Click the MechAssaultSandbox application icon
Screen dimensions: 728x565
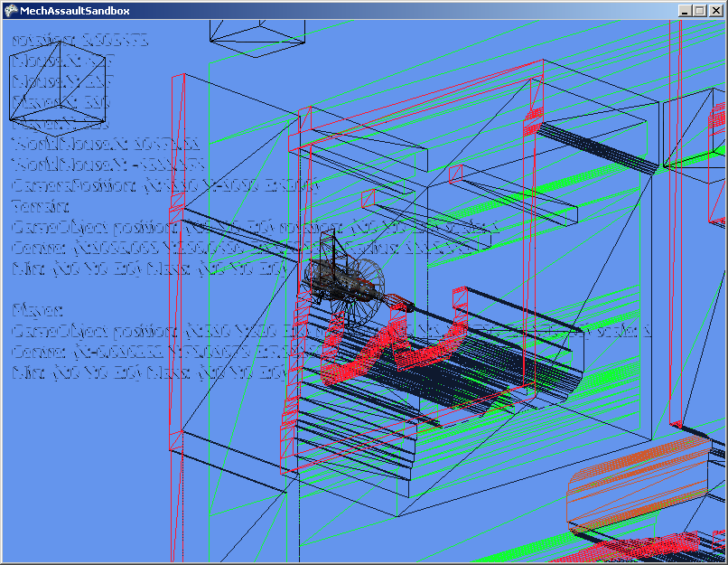tap(12, 10)
